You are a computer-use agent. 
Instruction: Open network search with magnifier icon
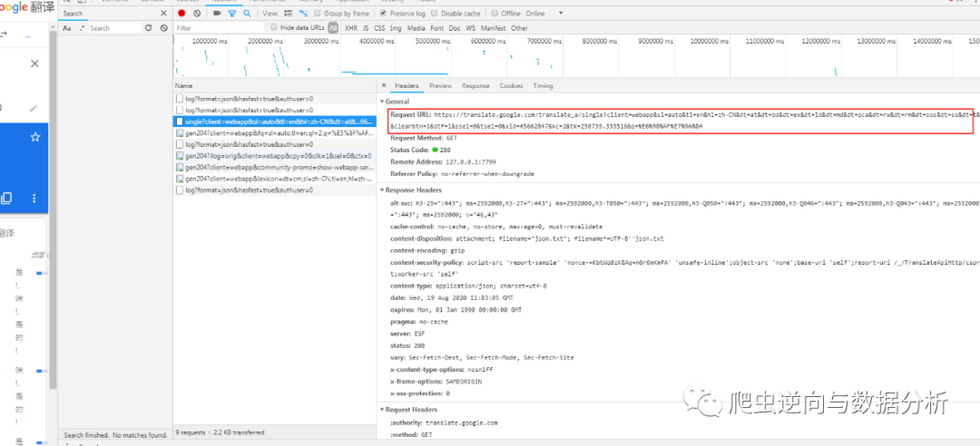[247, 13]
